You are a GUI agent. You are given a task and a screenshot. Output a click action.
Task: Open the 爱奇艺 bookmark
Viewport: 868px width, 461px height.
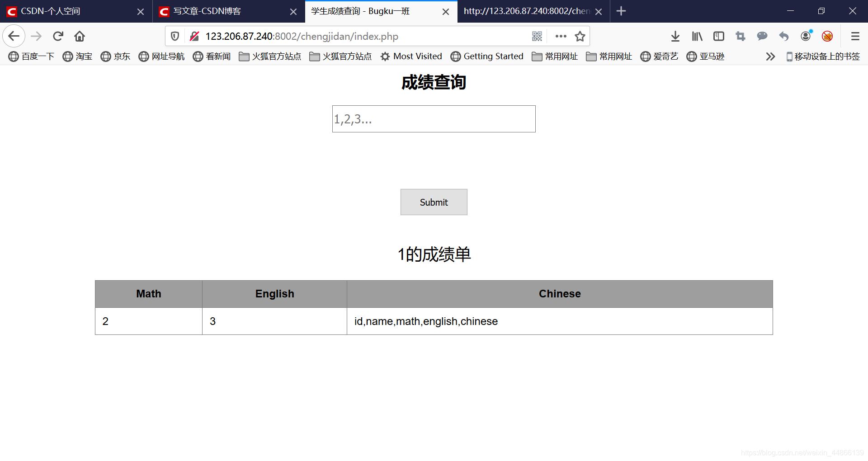tap(659, 56)
